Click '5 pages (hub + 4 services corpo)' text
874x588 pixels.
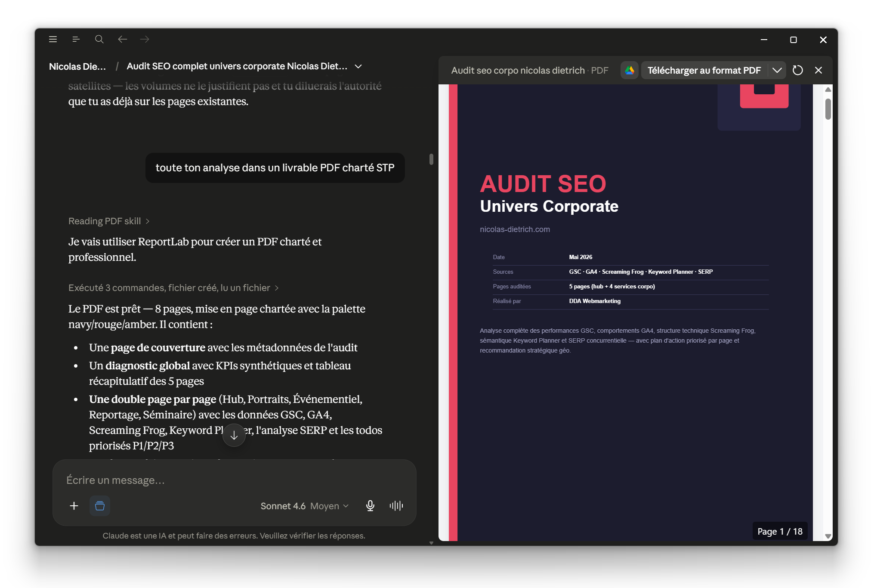612,286
